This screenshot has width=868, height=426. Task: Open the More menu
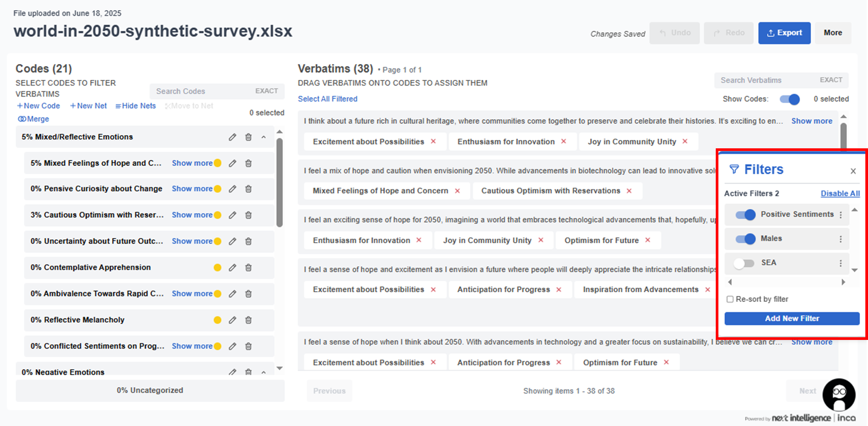point(832,33)
